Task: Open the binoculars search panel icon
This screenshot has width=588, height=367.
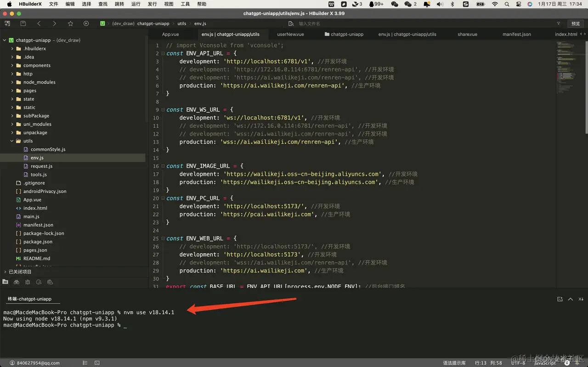Action: tap(17, 282)
